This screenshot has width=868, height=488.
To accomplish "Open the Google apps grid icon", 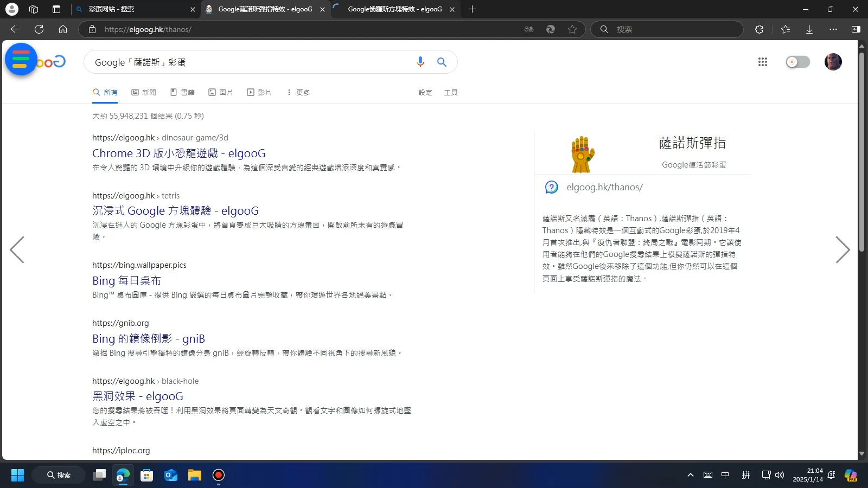I will pyautogui.click(x=763, y=62).
